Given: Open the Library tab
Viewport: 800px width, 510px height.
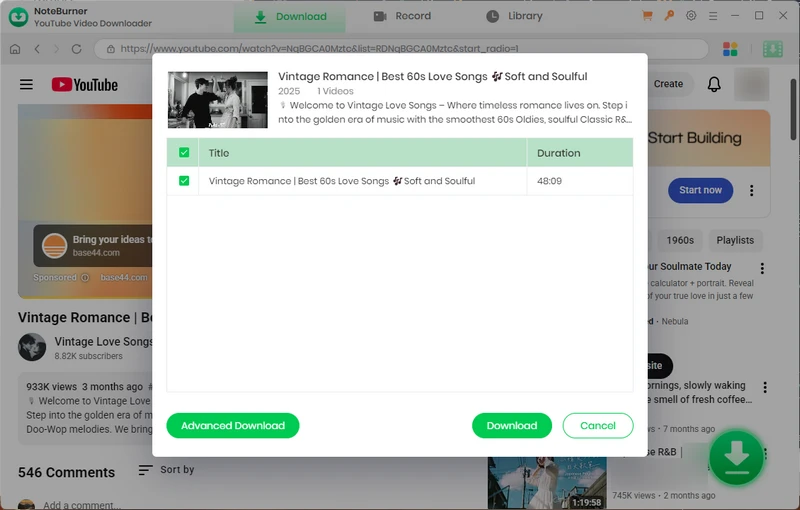Looking at the screenshot, I should (514, 16).
